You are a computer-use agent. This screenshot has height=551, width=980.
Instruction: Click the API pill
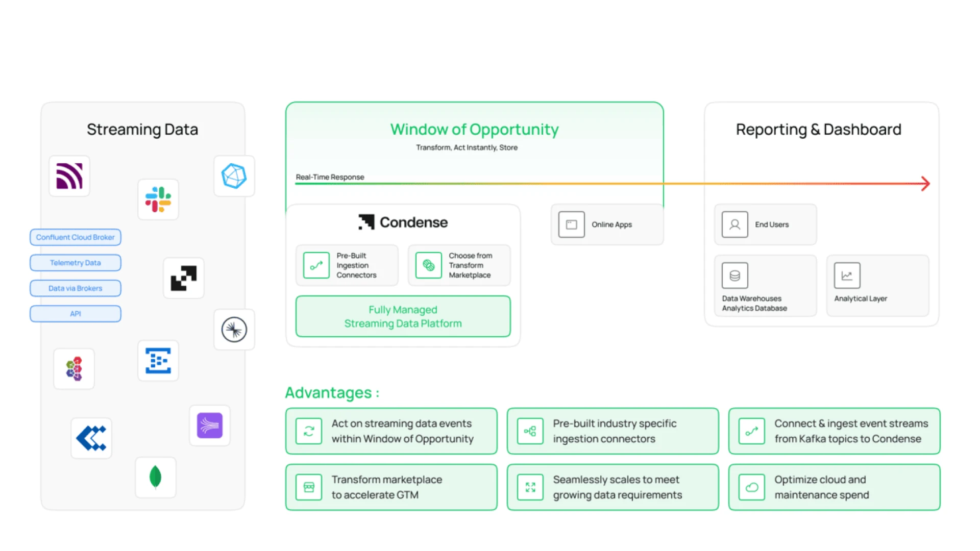pos(75,313)
